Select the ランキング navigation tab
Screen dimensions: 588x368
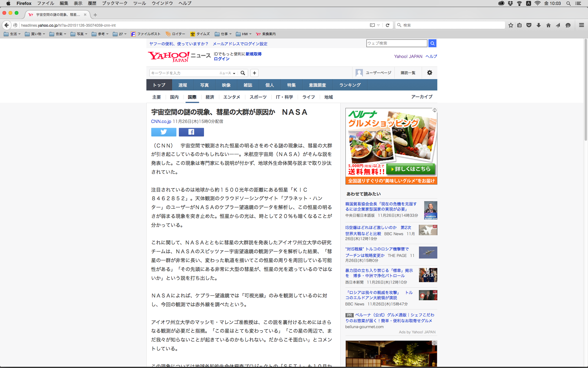(x=350, y=85)
